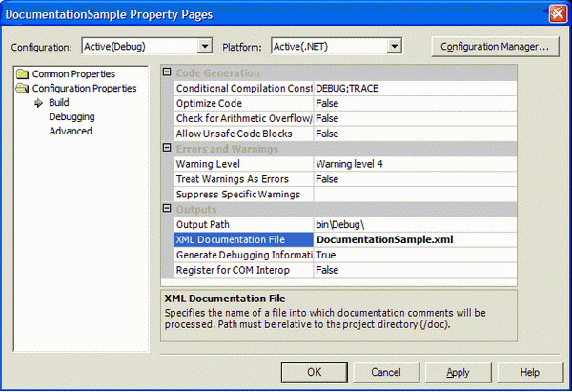572x392 pixels.
Task: Click the Configuration Properties open folder icon
Action: click(x=24, y=89)
